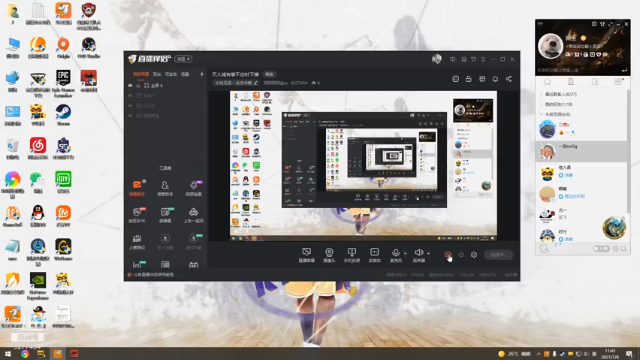
Task: Open the camera source icon in bottom toolbar
Action: coord(329,255)
